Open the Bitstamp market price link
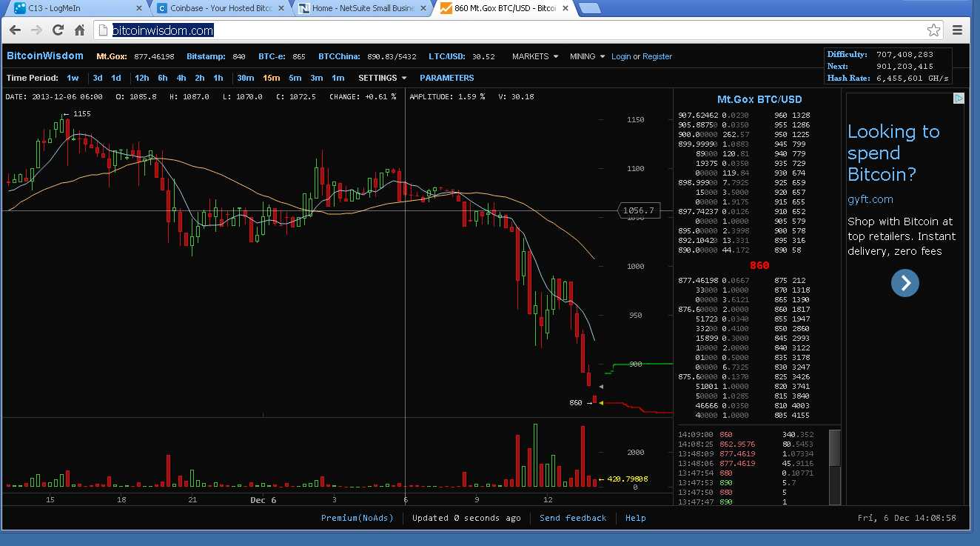This screenshot has width=980, height=546. coord(216,56)
